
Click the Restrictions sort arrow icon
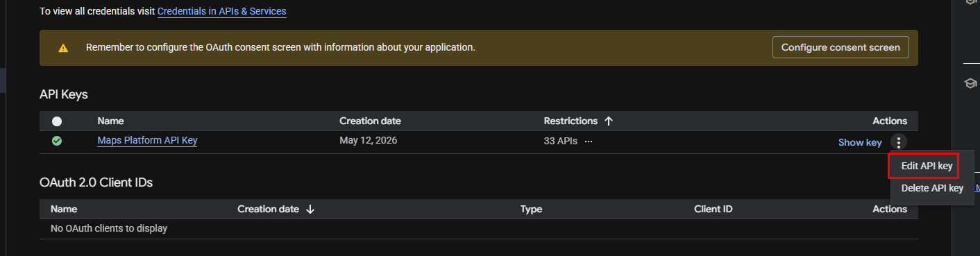pos(609,121)
